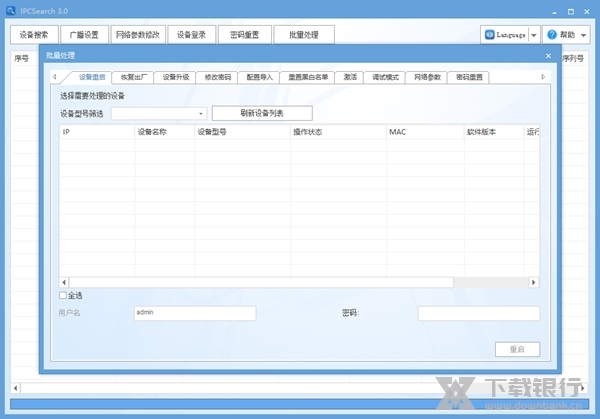
Task: Click the device table's horizontal scrollbar thumb
Action: (x=261, y=282)
